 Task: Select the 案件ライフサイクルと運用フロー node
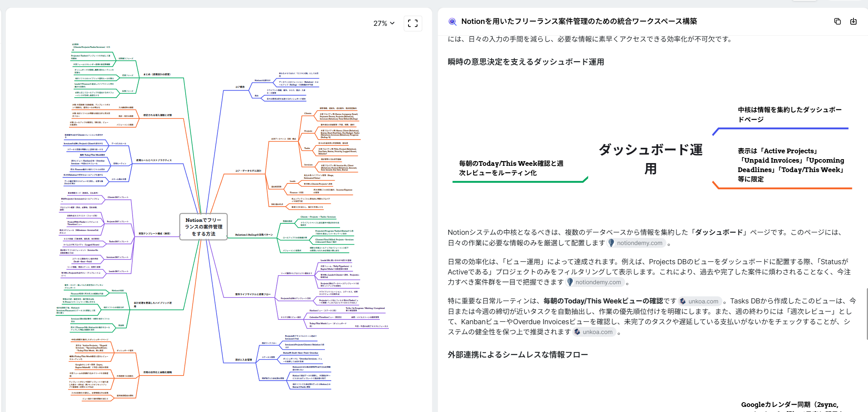pos(253,294)
